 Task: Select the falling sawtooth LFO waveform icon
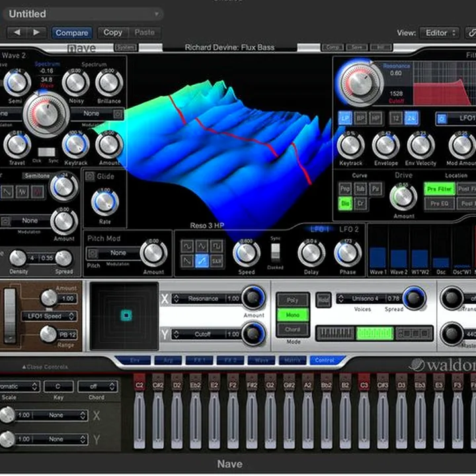[187, 260]
